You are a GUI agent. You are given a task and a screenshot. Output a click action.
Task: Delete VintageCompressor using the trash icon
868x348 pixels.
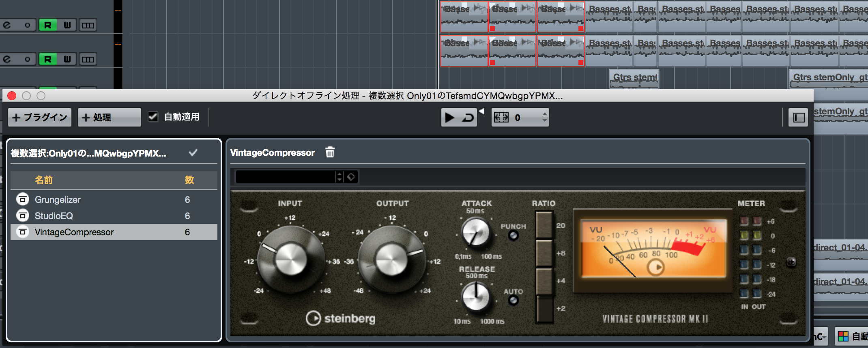pos(330,152)
